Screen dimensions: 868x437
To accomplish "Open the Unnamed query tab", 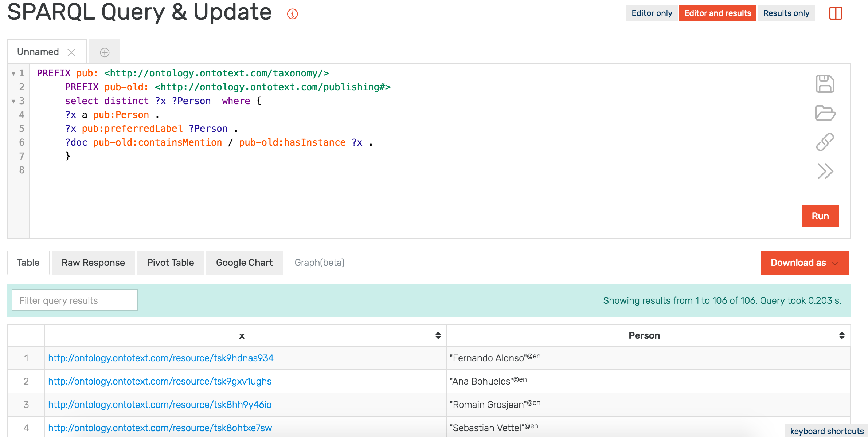I will (x=38, y=52).
